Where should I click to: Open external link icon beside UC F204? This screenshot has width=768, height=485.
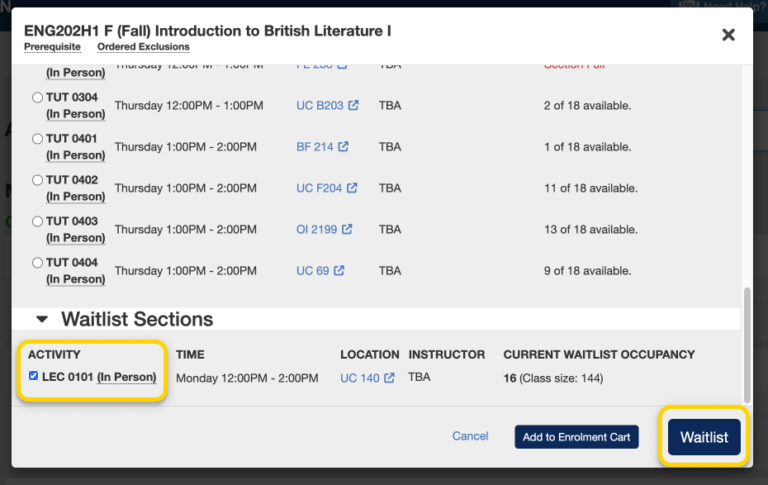pos(352,188)
